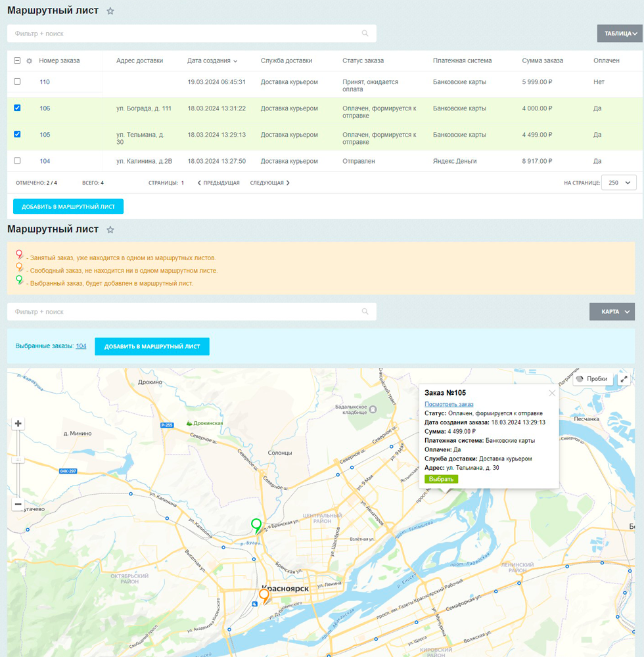Image resolution: width=644 pixels, height=657 pixels.
Task: Click address ул. Бограда, д. 111
Action: (x=144, y=108)
